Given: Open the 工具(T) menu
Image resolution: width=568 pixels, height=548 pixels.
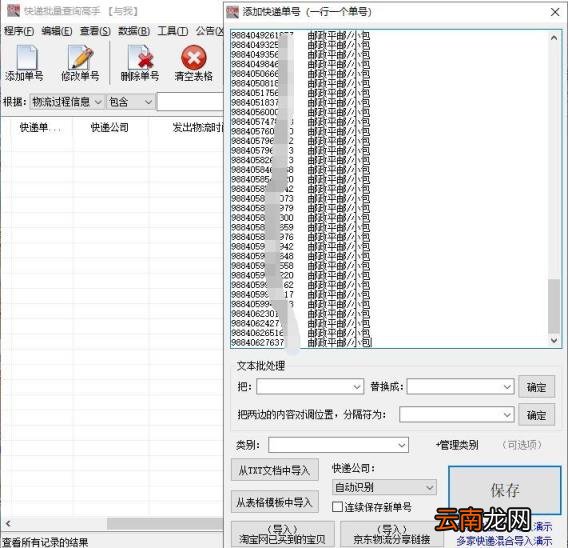Looking at the screenshot, I should [x=172, y=31].
